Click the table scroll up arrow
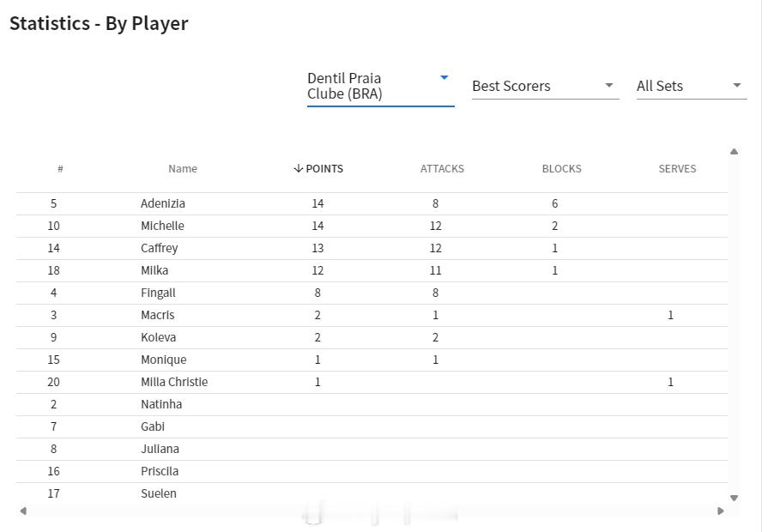 point(734,152)
